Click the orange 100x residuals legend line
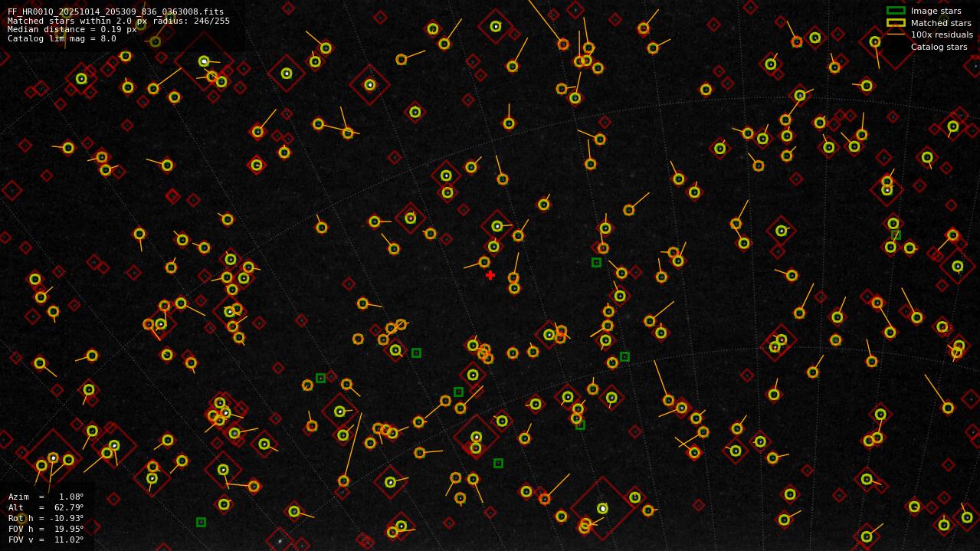Screen dimensions: 980x551 [896, 34]
